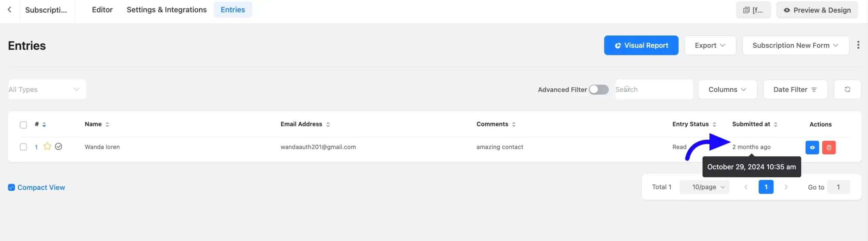Image resolution: width=868 pixels, height=241 pixels.
Task: Copy the form shortcode button
Action: (x=753, y=10)
